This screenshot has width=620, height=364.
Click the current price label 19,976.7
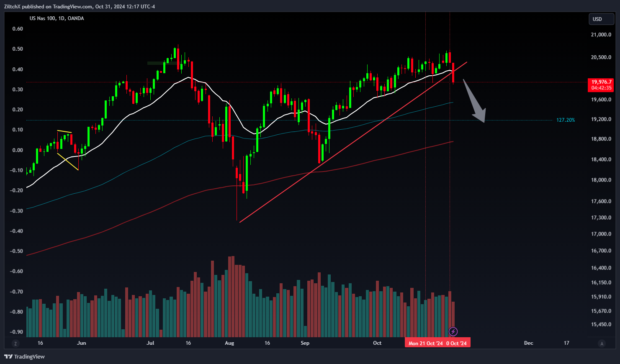(601, 82)
